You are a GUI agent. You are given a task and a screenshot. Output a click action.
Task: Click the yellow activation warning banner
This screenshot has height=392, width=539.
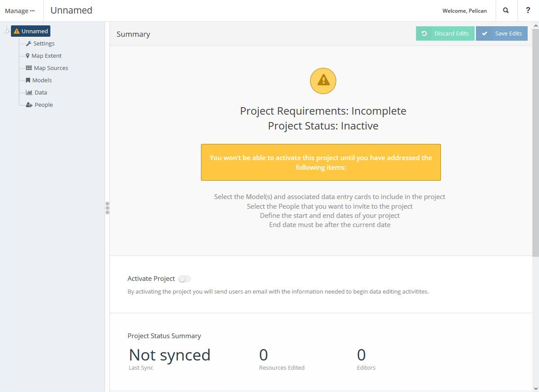click(x=321, y=162)
